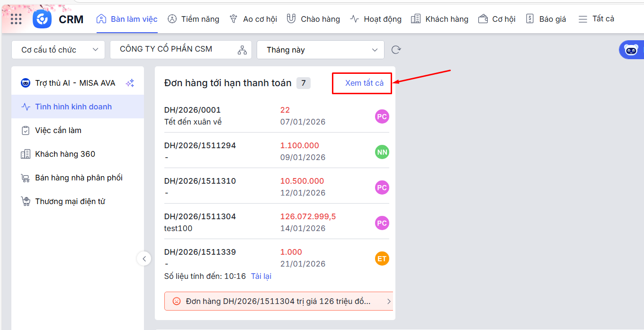Click the Tải lại link
This screenshot has width=644, height=330.
point(261,276)
